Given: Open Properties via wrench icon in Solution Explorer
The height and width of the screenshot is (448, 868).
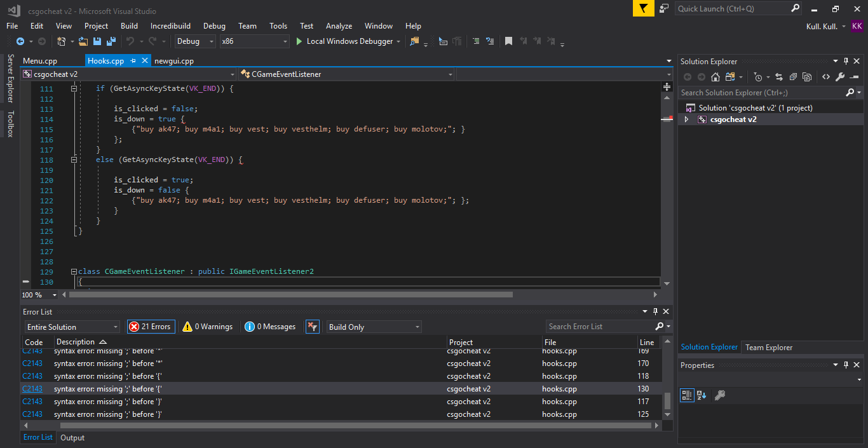Looking at the screenshot, I should 839,77.
